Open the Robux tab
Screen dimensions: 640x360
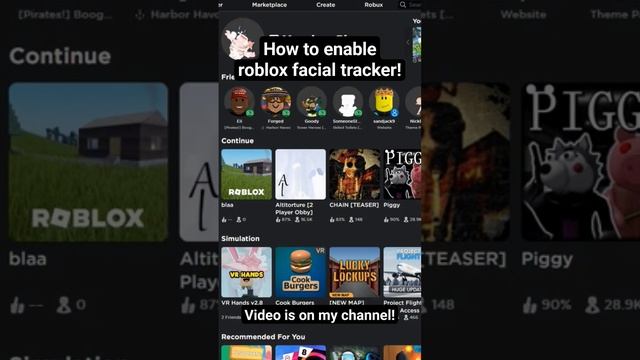pos(373,5)
